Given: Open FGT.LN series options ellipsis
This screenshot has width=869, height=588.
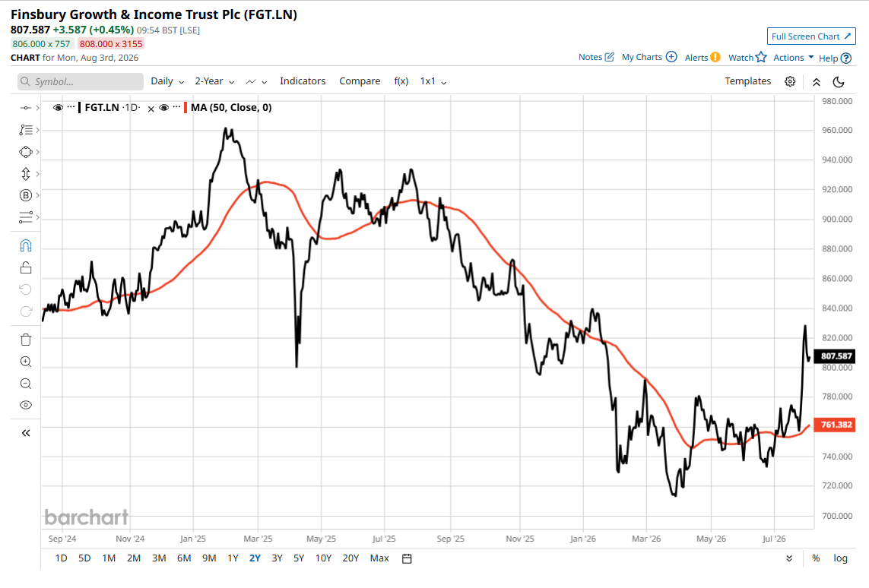Looking at the screenshot, I should (71, 106).
